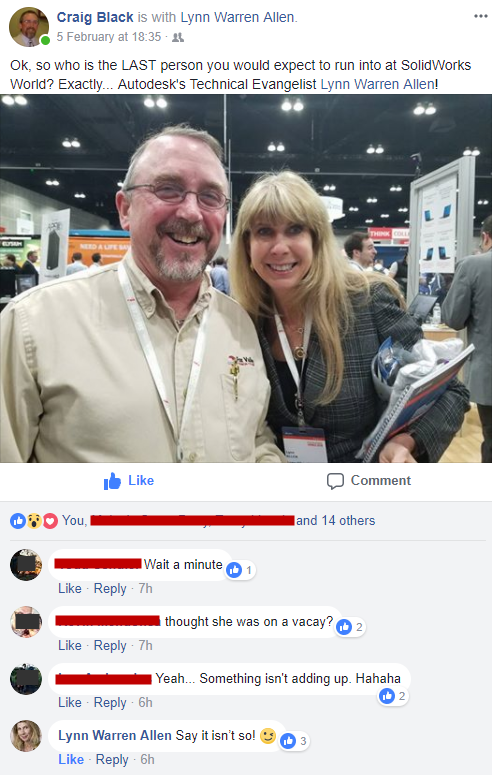The width and height of the screenshot is (492, 775).
Task: Click the love heart reaction icon
Action: (50, 520)
